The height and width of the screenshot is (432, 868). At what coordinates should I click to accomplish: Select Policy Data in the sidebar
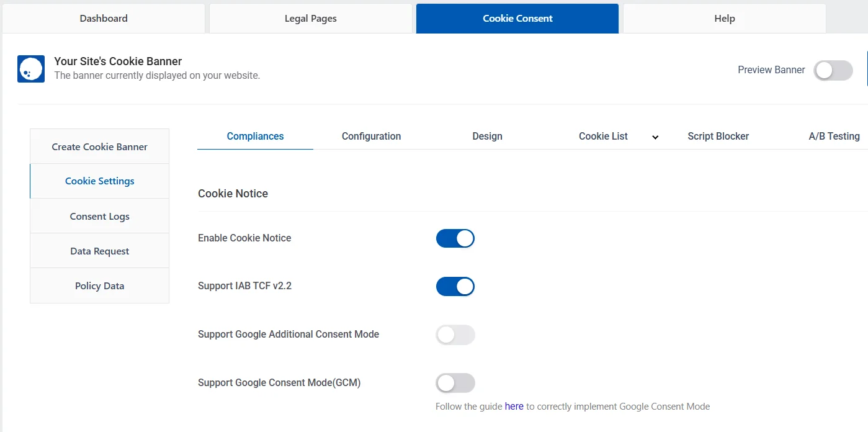coord(99,286)
